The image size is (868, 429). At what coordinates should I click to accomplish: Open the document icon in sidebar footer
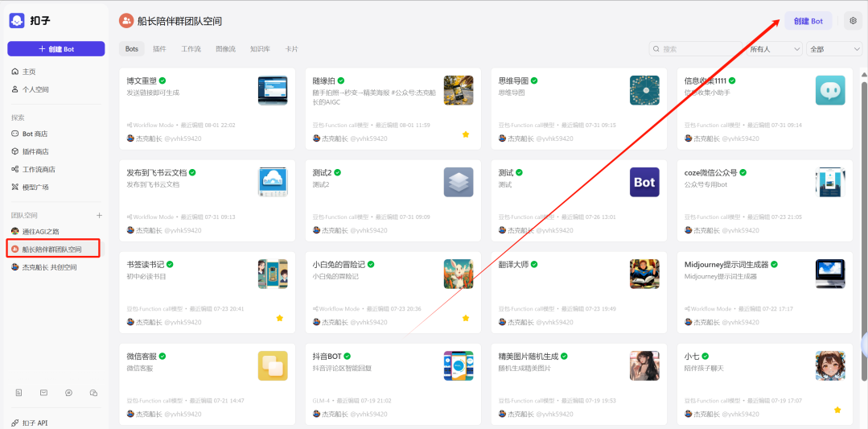point(19,393)
